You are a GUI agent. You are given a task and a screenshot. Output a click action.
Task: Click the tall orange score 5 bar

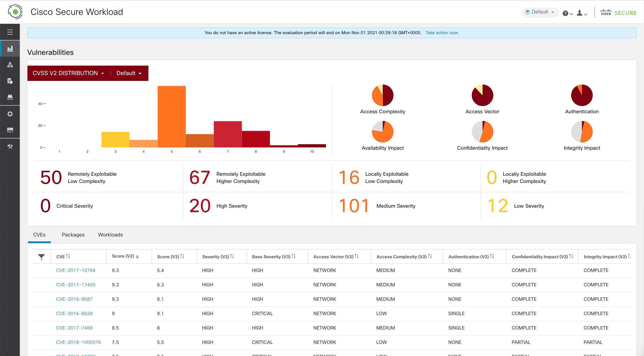coord(172,117)
